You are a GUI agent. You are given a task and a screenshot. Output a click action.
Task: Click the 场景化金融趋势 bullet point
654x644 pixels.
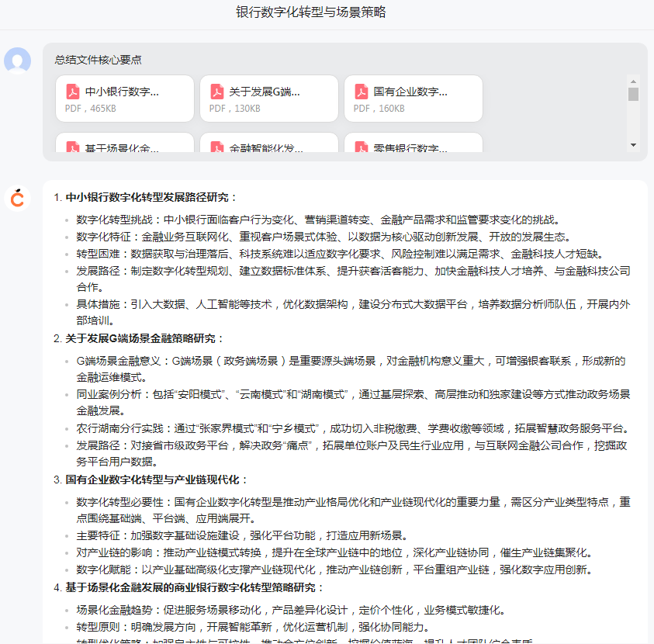pos(292,609)
